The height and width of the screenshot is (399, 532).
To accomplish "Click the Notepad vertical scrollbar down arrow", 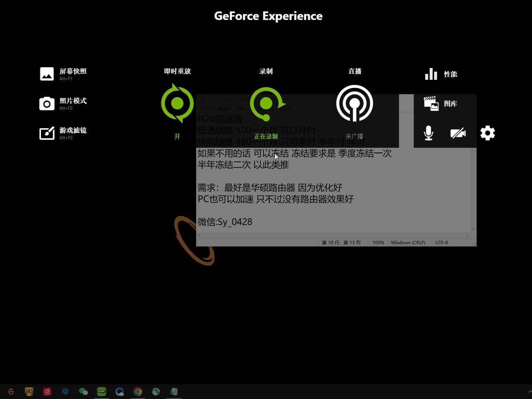I will coord(474,229).
